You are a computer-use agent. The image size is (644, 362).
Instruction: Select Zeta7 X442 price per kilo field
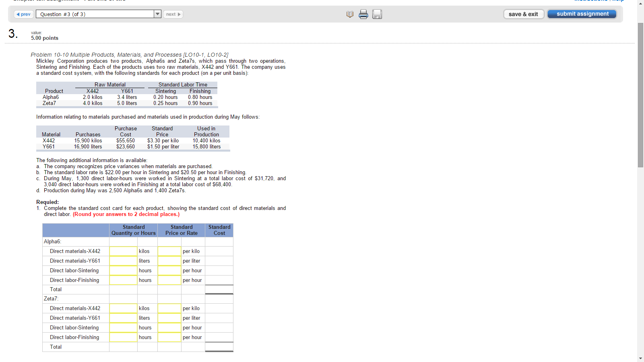[x=169, y=309]
